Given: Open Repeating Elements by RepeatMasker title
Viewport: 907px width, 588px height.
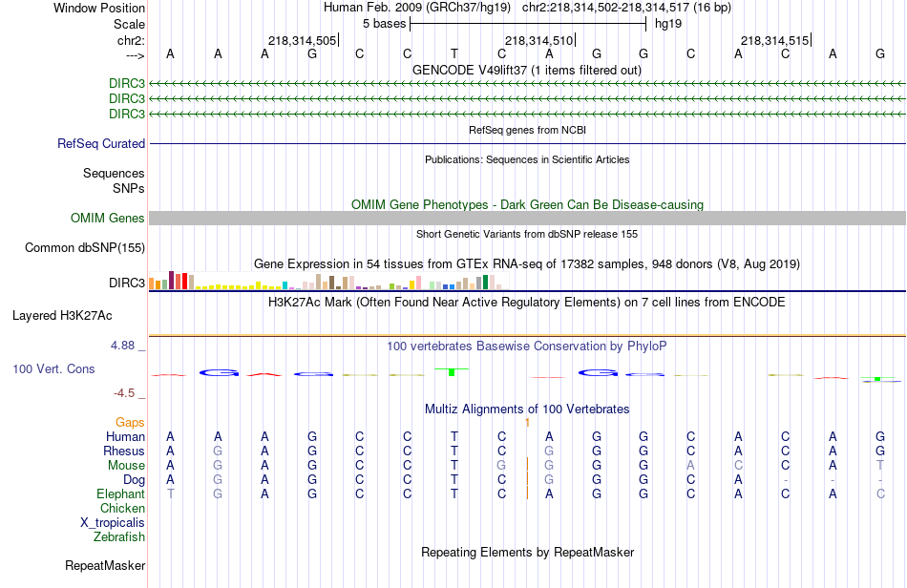Looking at the screenshot, I should pos(527,552).
